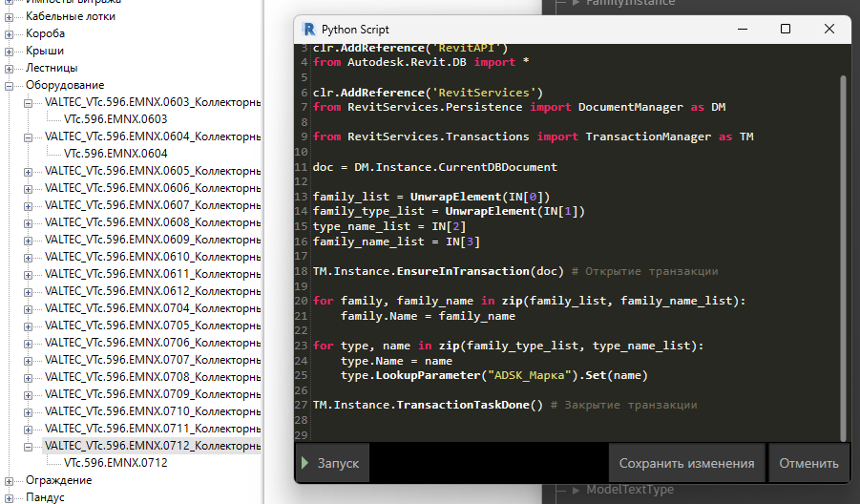Expand the VALTEC_VTc.596.EMNX.0606 family node
Image resolution: width=860 pixels, height=504 pixels.
click(28, 189)
